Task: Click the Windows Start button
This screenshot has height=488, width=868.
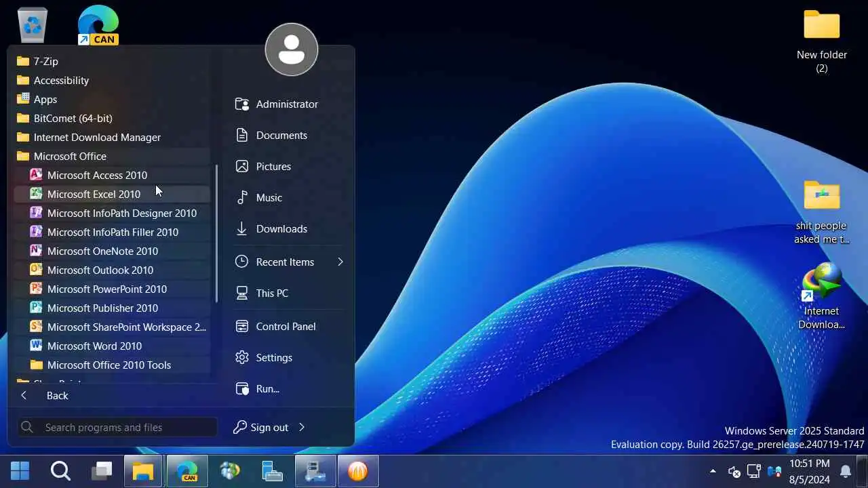Action: tap(20, 470)
